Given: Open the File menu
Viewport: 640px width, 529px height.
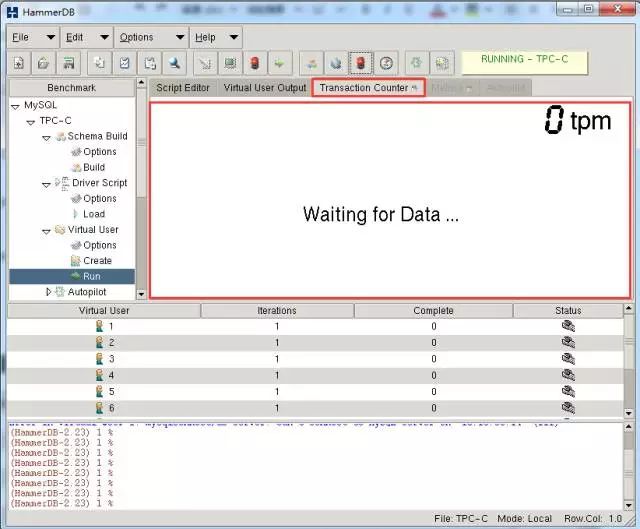Looking at the screenshot, I should click(33, 38).
